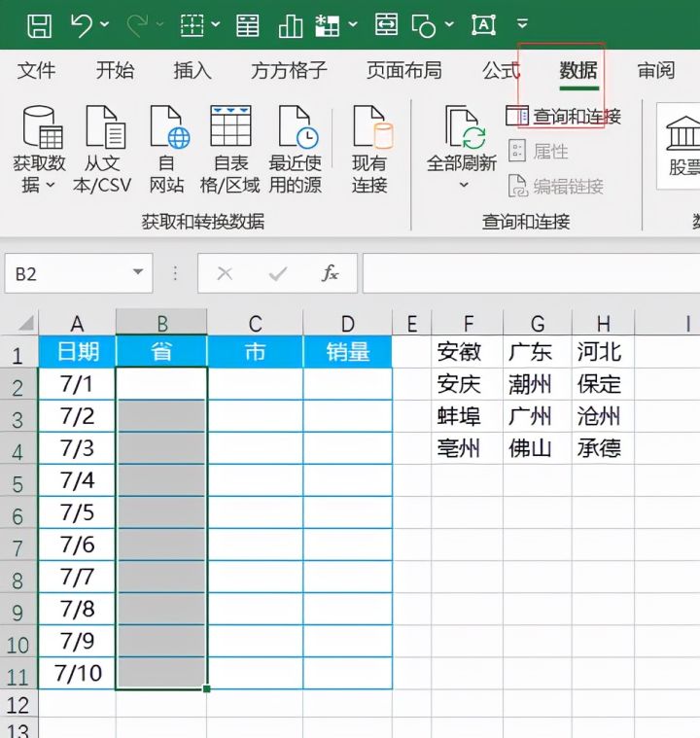Select column G header

coord(538,323)
